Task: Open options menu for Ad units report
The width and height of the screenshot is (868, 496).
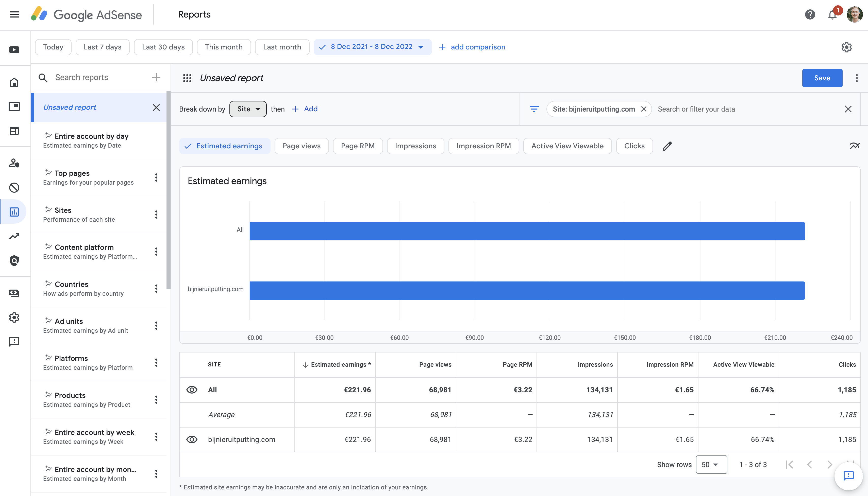Action: [x=156, y=326]
